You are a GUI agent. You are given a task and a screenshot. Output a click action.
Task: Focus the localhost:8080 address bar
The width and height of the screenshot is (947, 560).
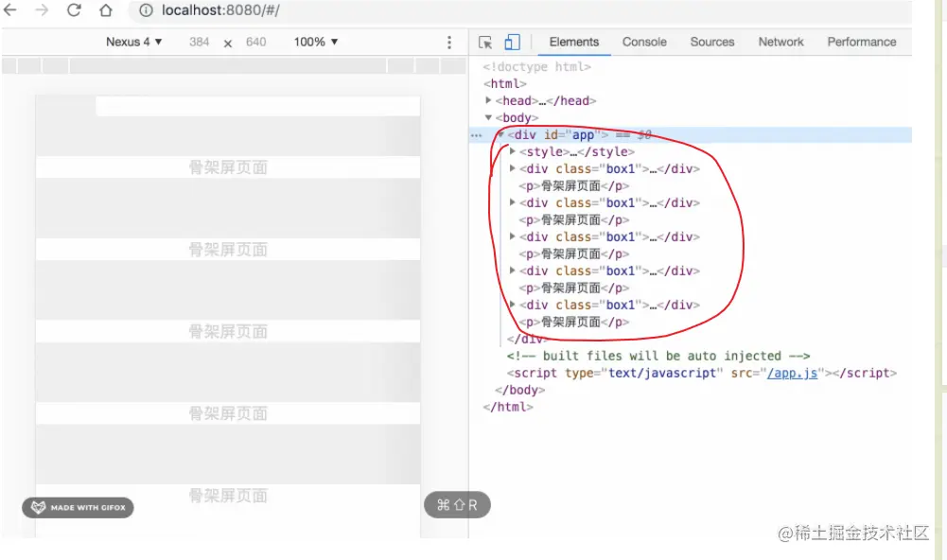point(519,10)
